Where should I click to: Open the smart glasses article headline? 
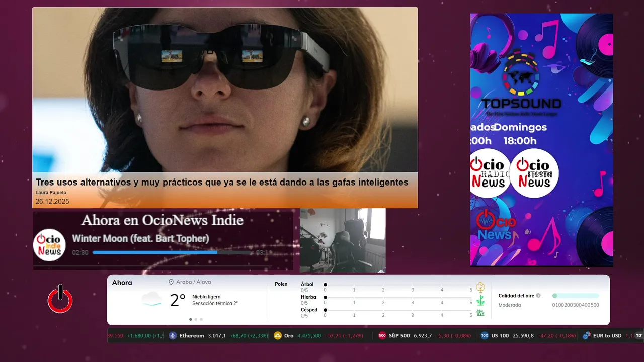(x=222, y=182)
